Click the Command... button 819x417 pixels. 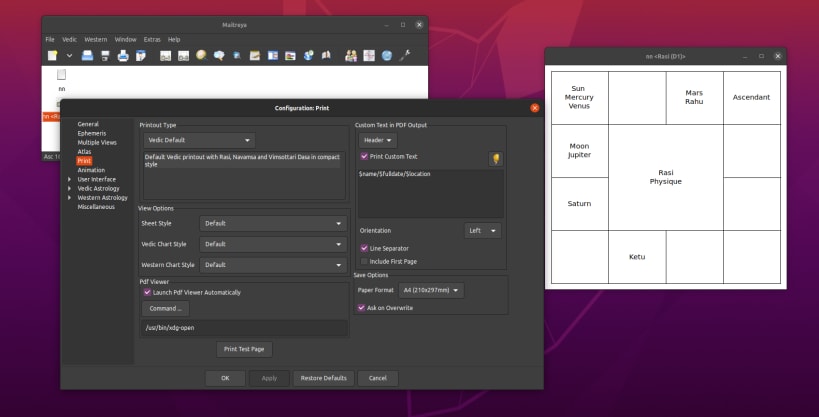[x=166, y=308]
